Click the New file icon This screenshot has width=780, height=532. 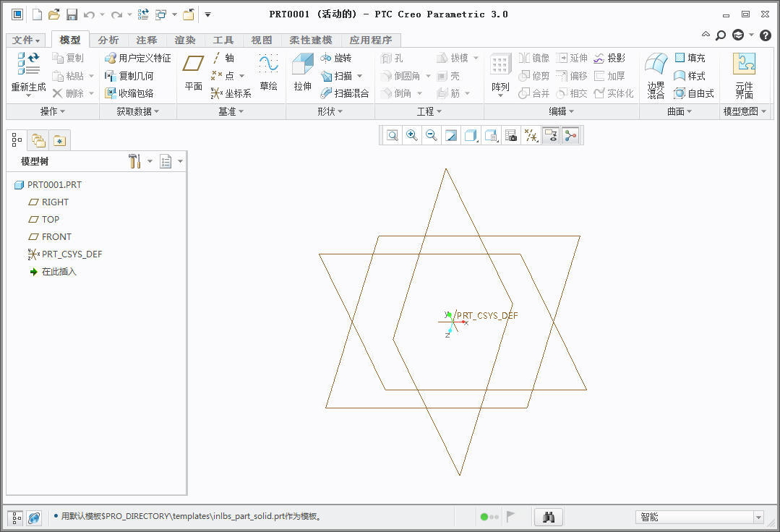pos(38,14)
